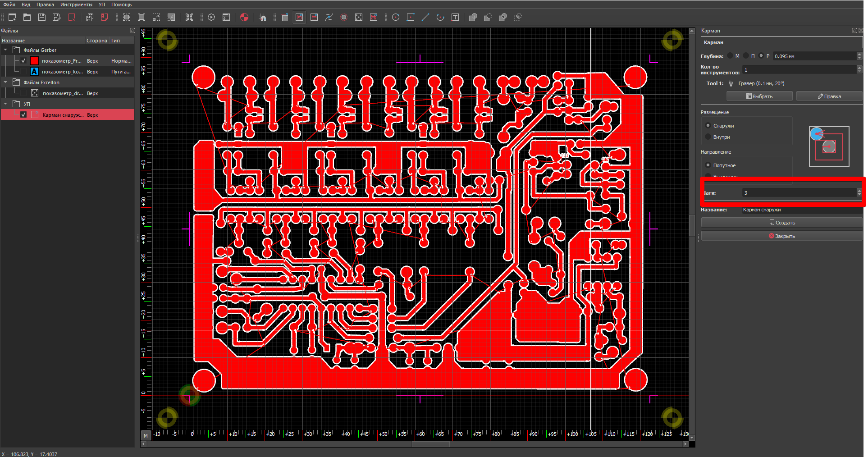Select the dashed-ring toolpath icon
Screen dimensions: 868x457
tap(344, 17)
